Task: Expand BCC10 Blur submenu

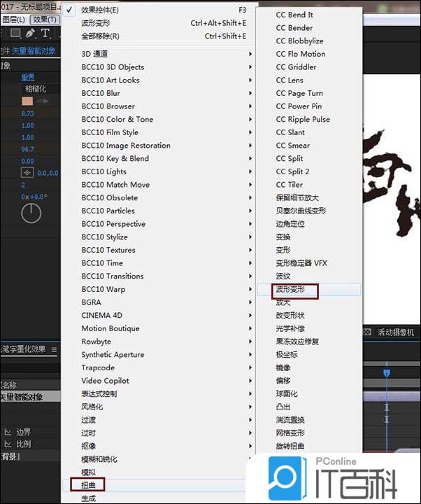Action: (x=159, y=93)
